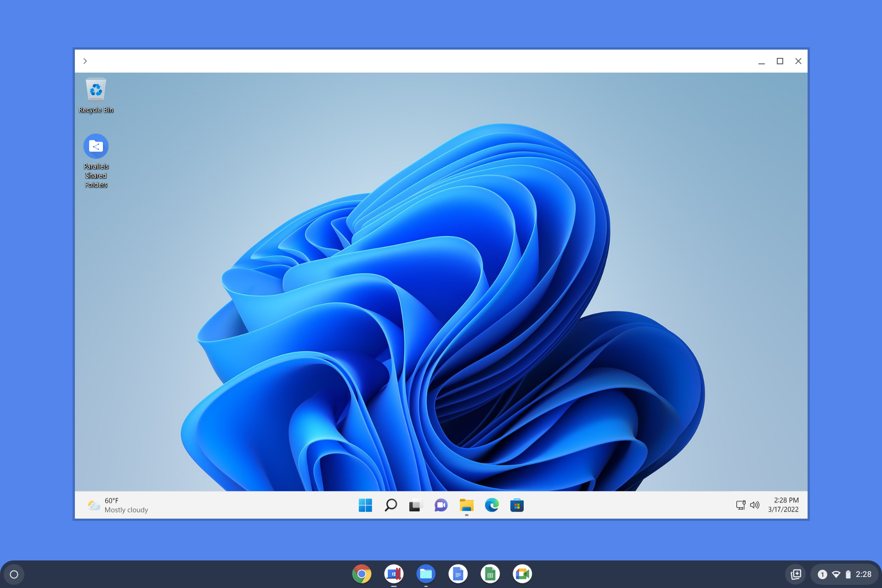Open Parallels Shared Folders

96,146
